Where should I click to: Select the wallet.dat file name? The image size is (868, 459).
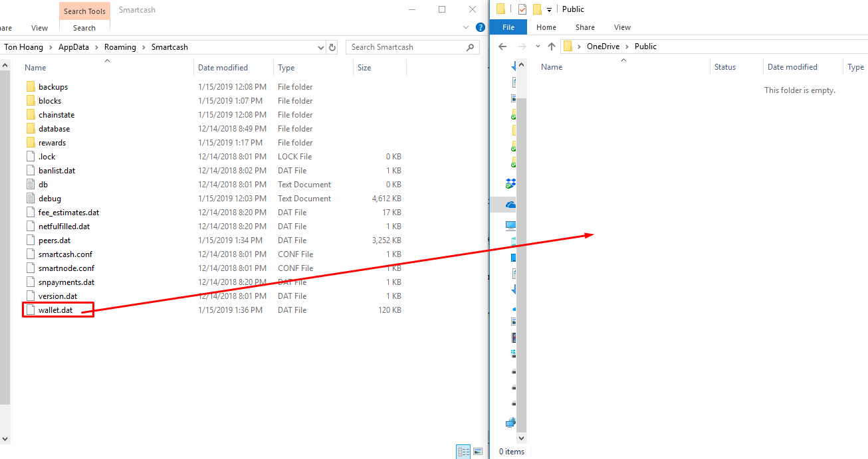click(56, 310)
